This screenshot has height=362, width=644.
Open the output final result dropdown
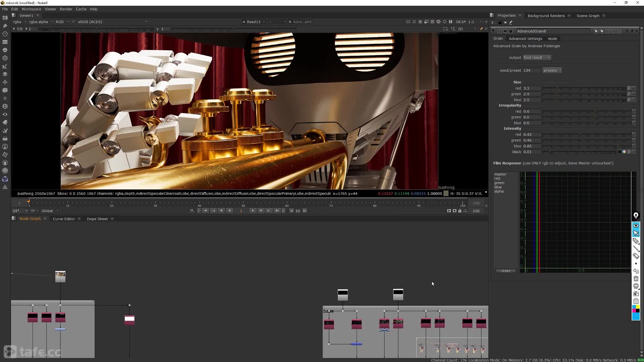537,58
